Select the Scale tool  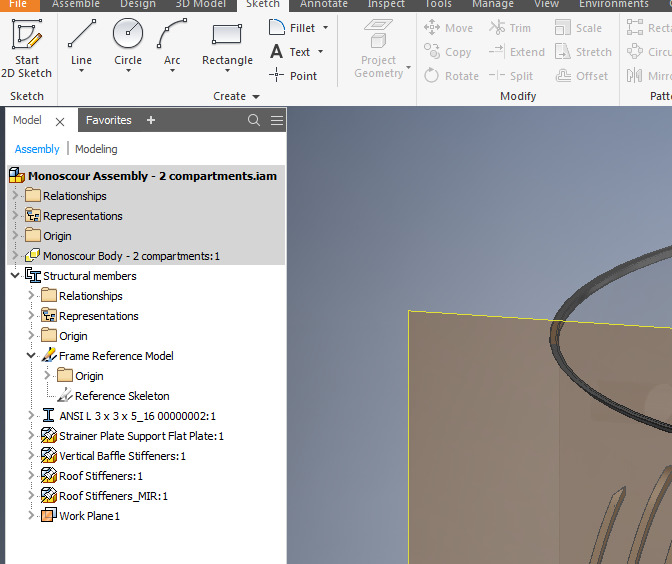[x=578, y=28]
